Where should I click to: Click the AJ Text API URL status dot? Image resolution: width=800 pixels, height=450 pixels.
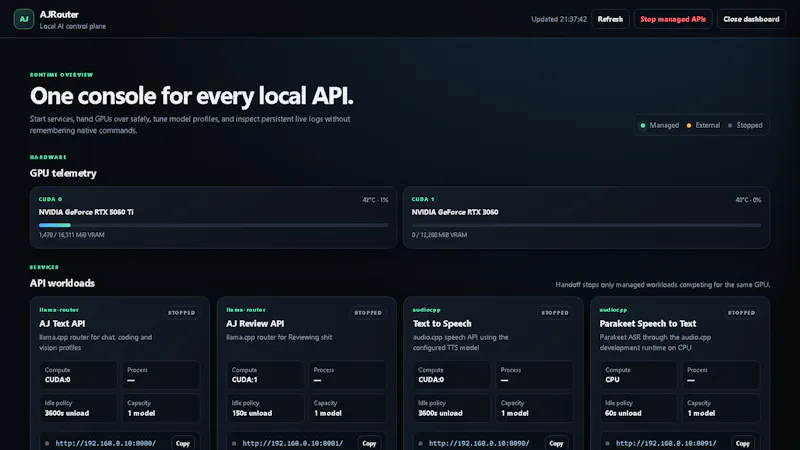coord(47,443)
